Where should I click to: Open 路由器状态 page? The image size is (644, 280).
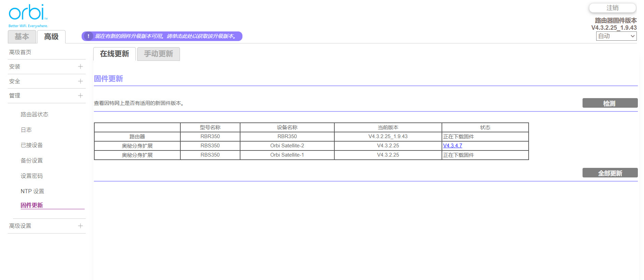[34, 115]
